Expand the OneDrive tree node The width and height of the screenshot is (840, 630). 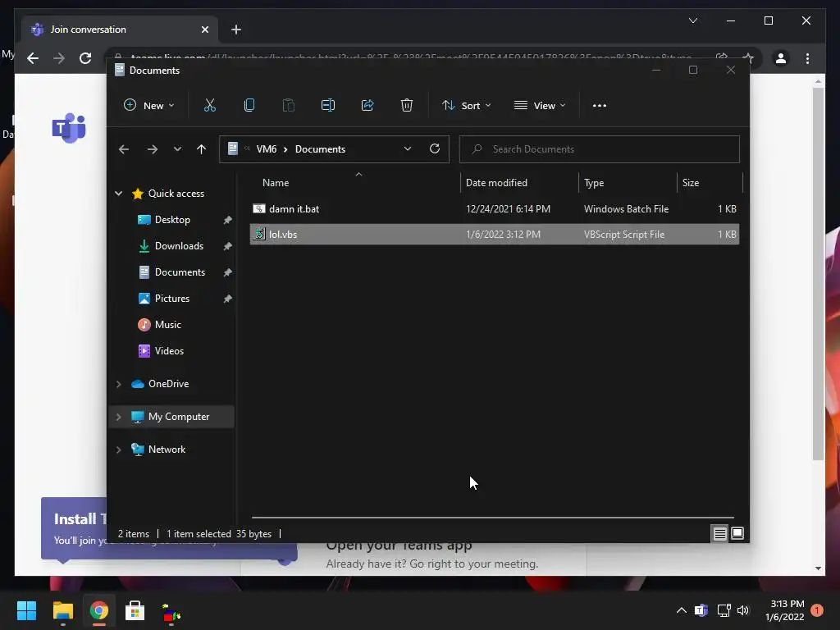[119, 384]
